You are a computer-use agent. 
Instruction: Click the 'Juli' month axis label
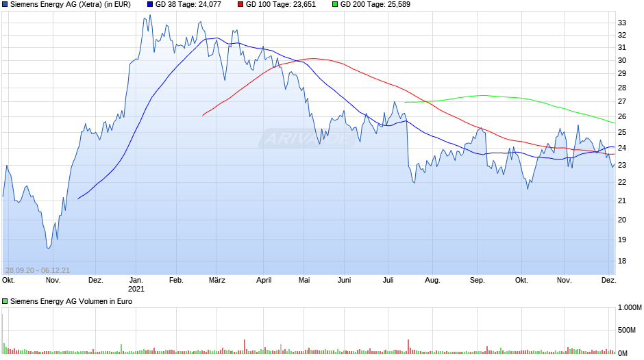tap(388, 281)
